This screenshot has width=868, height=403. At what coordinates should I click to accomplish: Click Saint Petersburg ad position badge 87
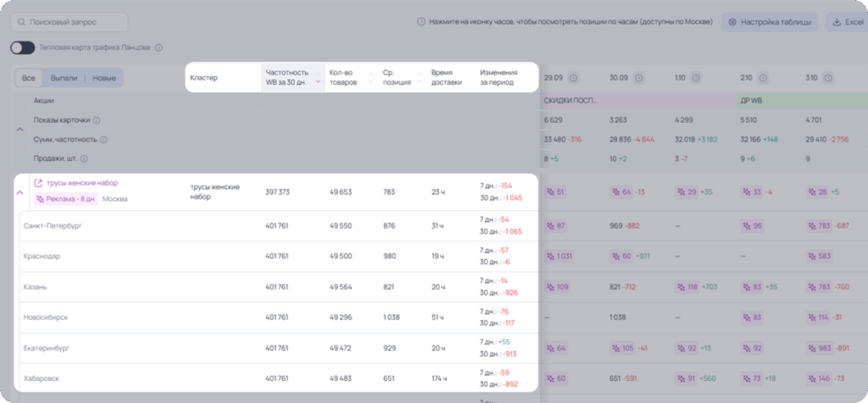(556, 225)
